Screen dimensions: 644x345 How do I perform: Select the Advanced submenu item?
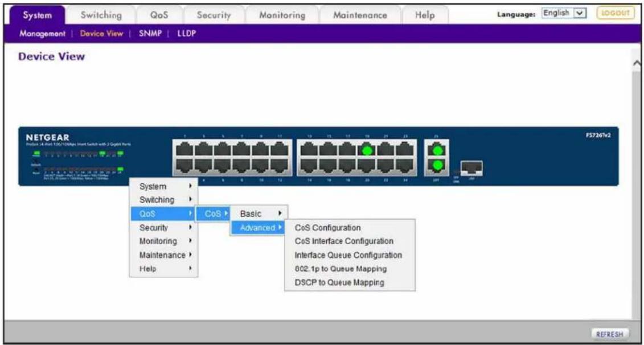257,228
